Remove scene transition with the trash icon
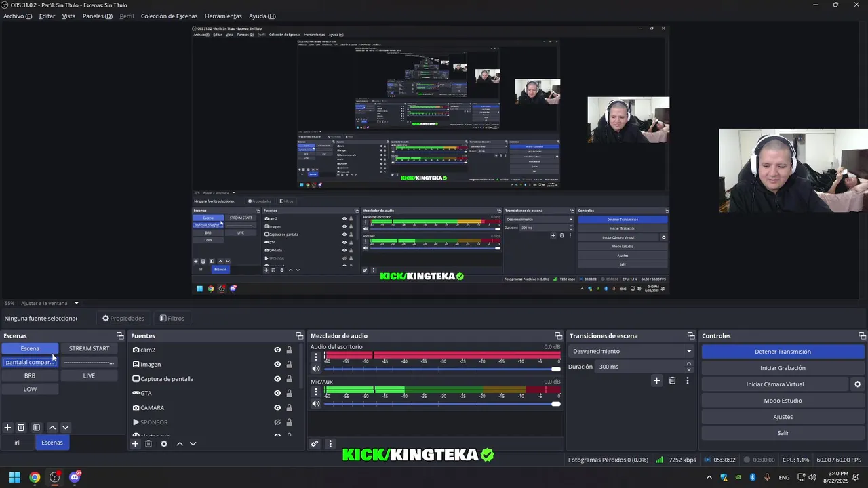 [672, 381]
